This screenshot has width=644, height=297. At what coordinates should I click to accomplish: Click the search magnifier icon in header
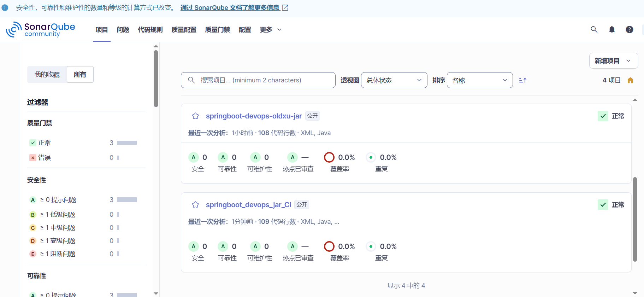(x=594, y=29)
